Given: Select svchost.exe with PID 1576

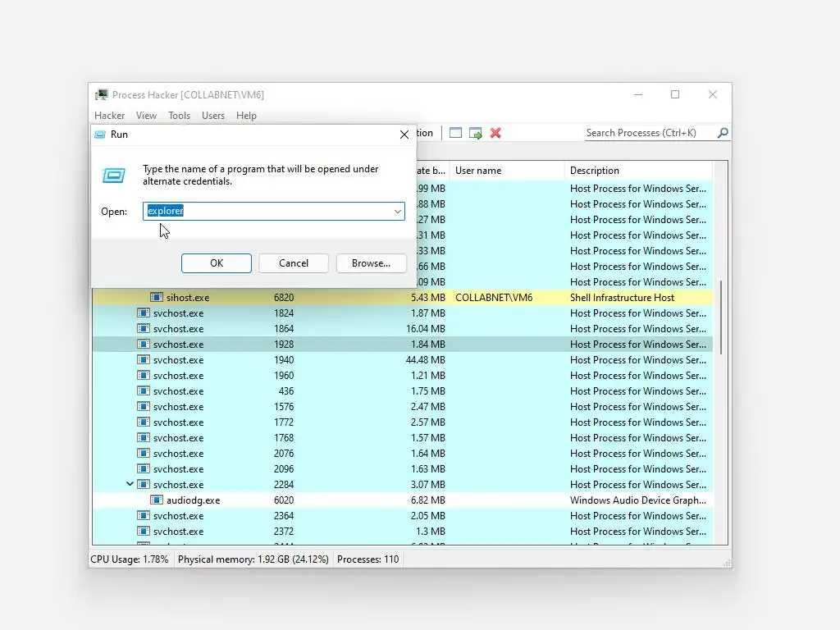Looking at the screenshot, I should tap(402, 407).
